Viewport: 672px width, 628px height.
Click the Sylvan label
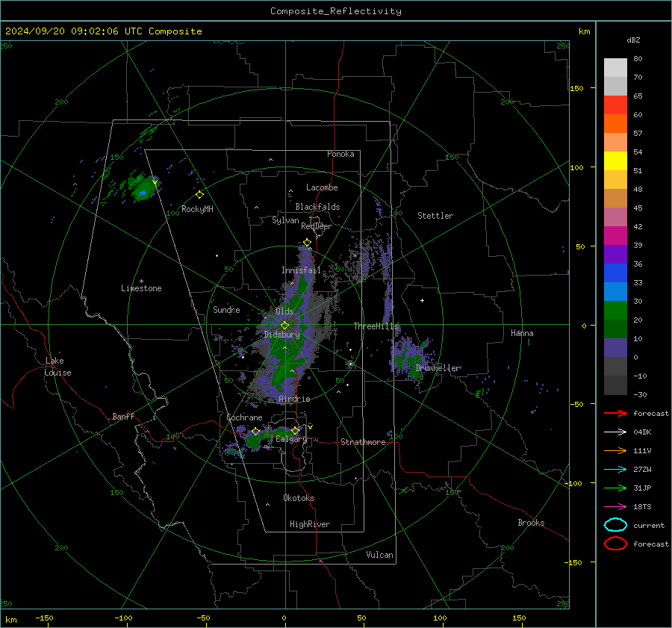point(285,220)
